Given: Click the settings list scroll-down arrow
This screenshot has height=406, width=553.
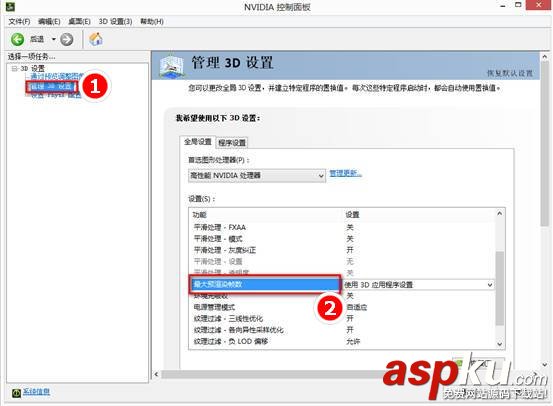Looking at the screenshot, I should pos(499,344).
